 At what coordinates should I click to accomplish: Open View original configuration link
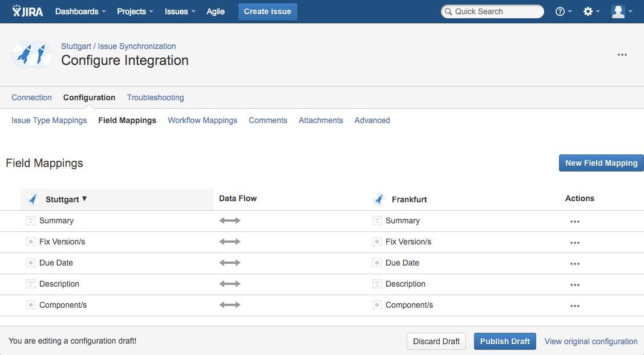pyautogui.click(x=591, y=341)
